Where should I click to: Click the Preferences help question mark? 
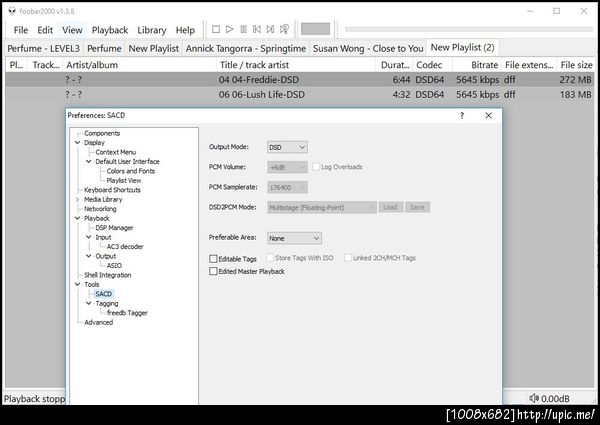tap(462, 116)
